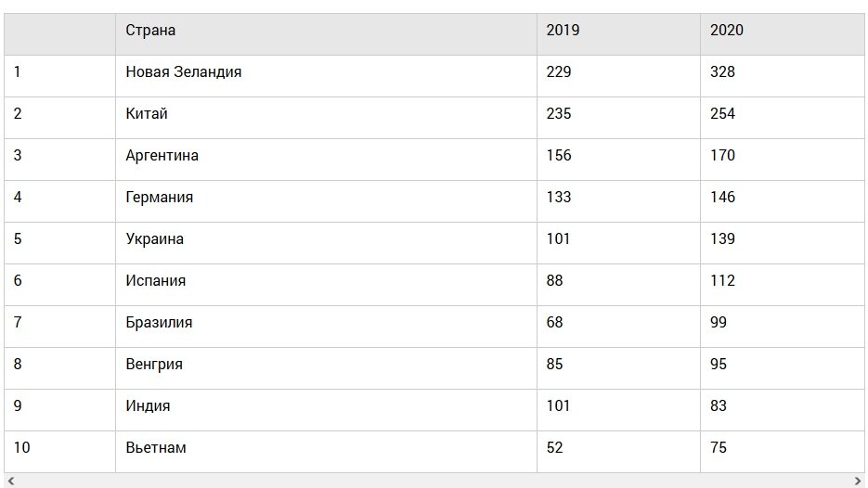Viewport: 868px width, 488px height.
Task: Click the 2020 column header
Action: tap(727, 31)
